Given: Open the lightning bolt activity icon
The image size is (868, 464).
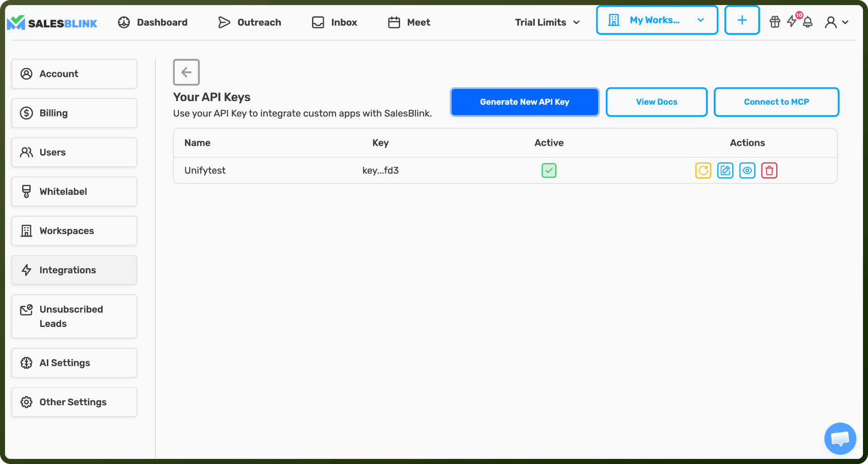Looking at the screenshot, I should (x=792, y=22).
